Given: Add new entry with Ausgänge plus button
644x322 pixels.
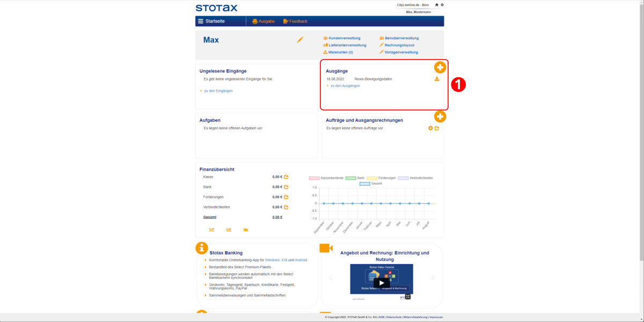Looking at the screenshot, I should [x=440, y=67].
